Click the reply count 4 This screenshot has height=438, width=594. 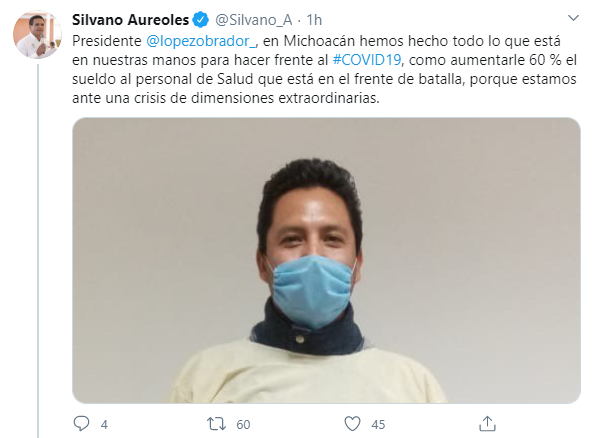coord(104,425)
